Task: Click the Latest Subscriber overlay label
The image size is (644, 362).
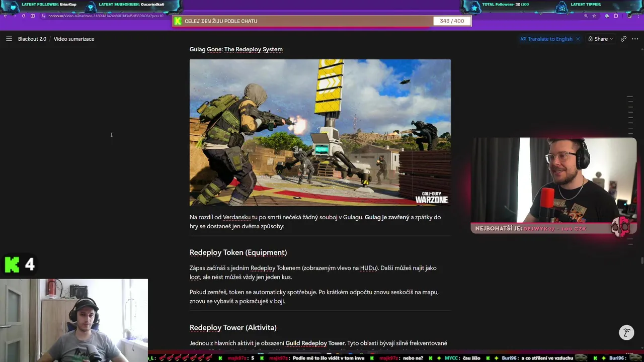Action: (131, 5)
